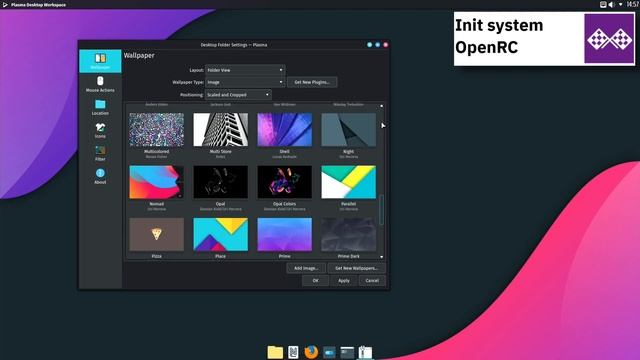The width and height of the screenshot is (640, 360).
Task: Open the Layout dropdown
Action: [245, 70]
